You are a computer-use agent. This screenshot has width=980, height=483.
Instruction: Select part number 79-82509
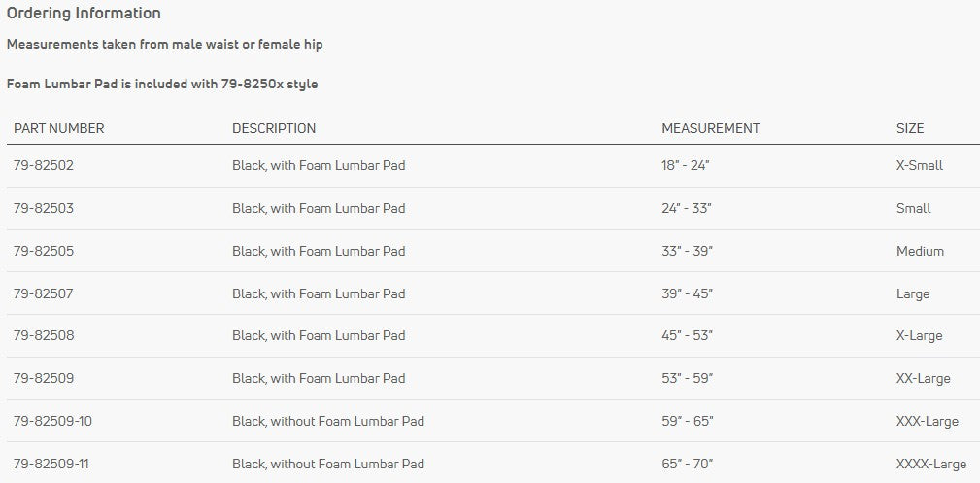click(x=44, y=378)
